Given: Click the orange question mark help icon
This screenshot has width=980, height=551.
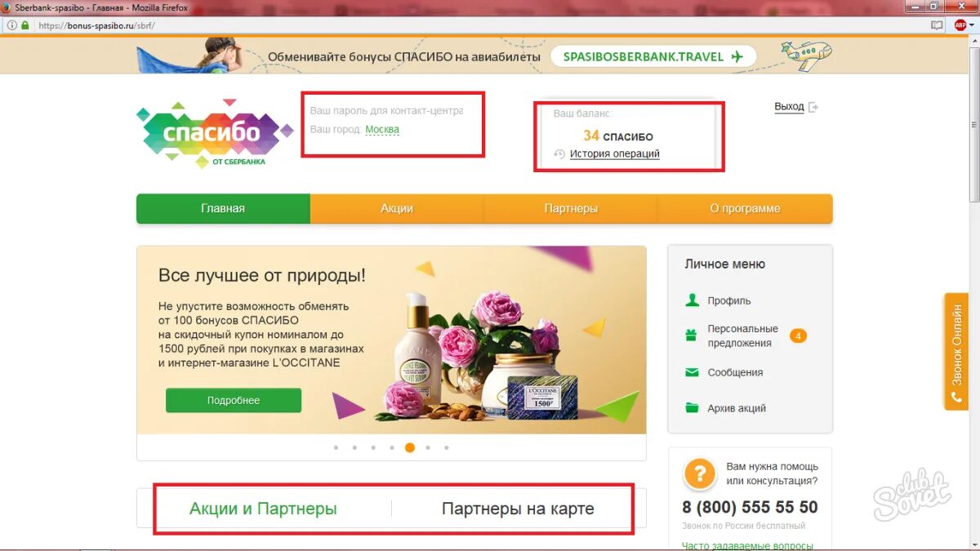Looking at the screenshot, I should [x=700, y=474].
